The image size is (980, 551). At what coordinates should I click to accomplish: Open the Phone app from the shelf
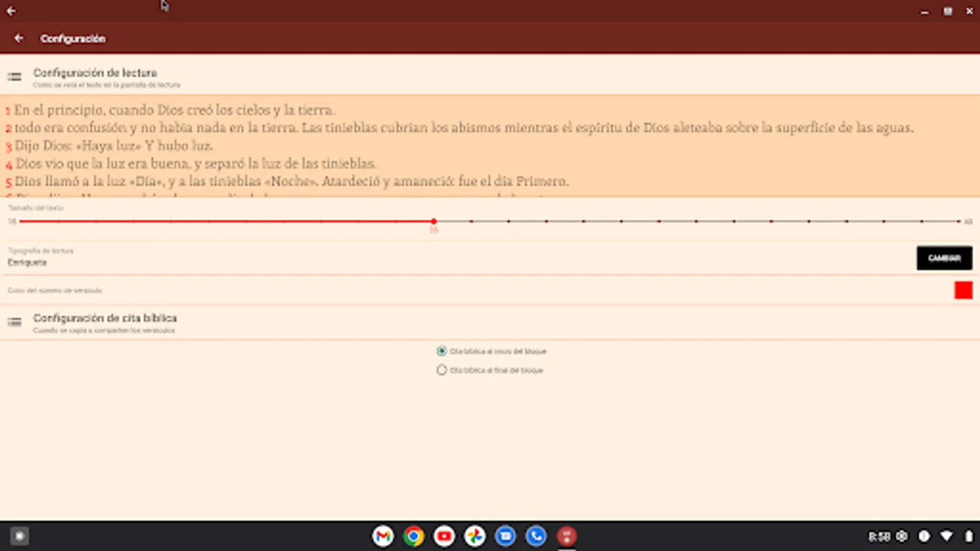(536, 536)
